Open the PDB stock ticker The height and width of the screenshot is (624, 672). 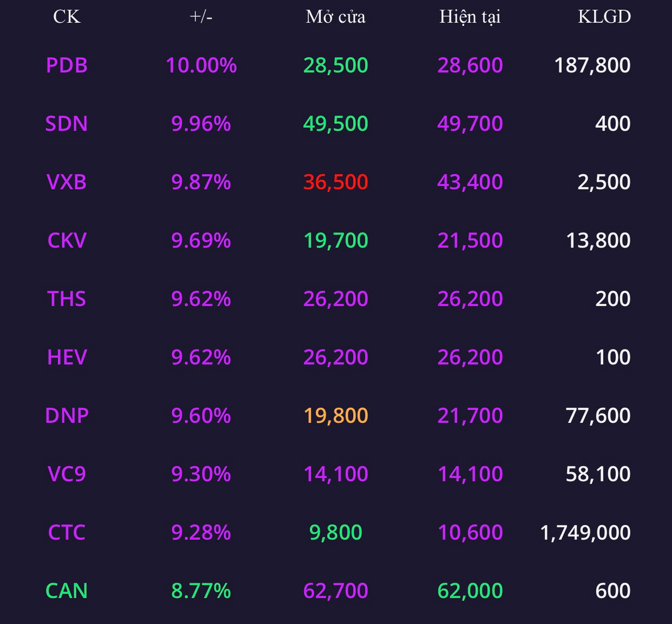67,65
